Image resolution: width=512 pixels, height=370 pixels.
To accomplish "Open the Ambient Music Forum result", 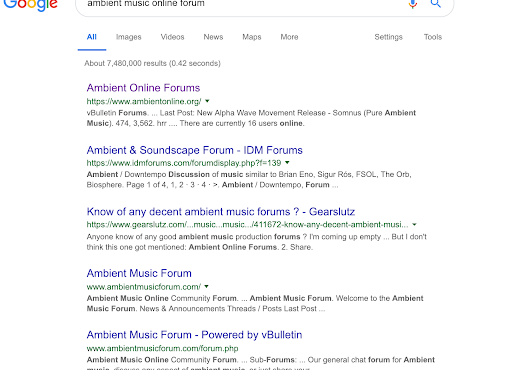I will [139, 273].
